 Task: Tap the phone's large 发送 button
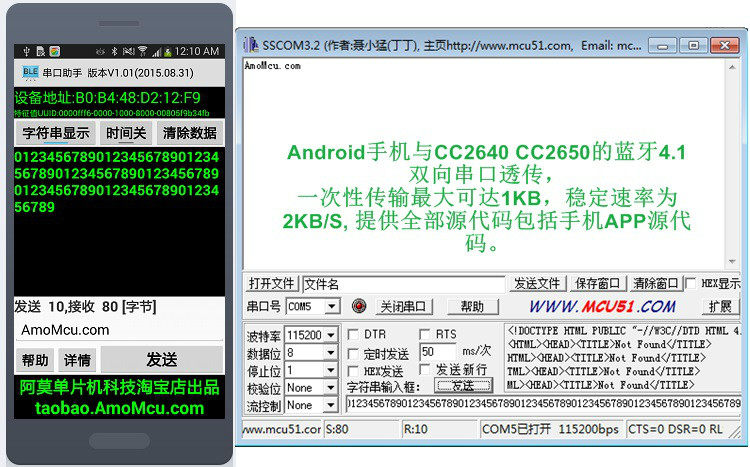pos(162,359)
